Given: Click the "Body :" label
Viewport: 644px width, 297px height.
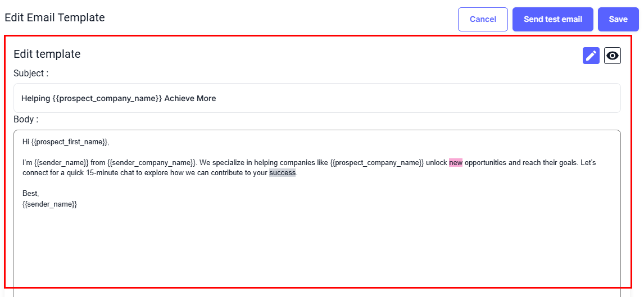Looking at the screenshot, I should coord(26,120).
